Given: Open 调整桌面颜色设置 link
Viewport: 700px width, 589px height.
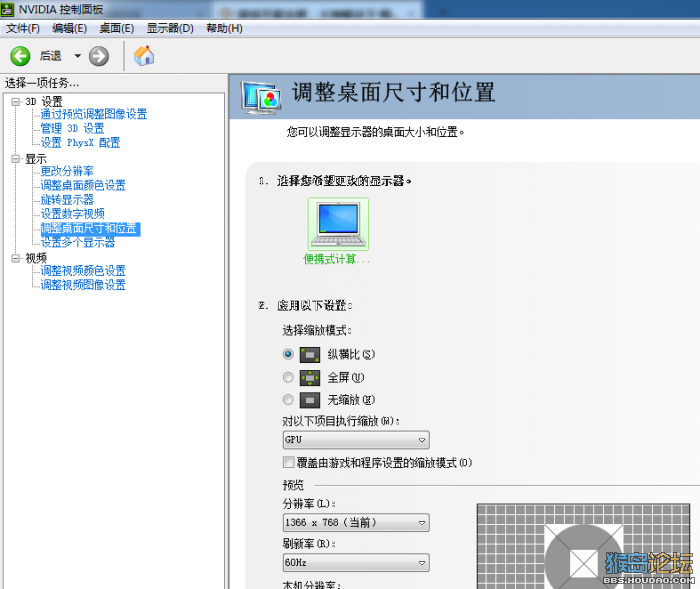Looking at the screenshot, I should pos(83,185).
